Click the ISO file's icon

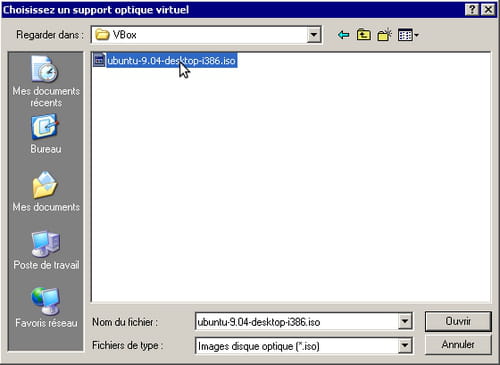[99, 60]
